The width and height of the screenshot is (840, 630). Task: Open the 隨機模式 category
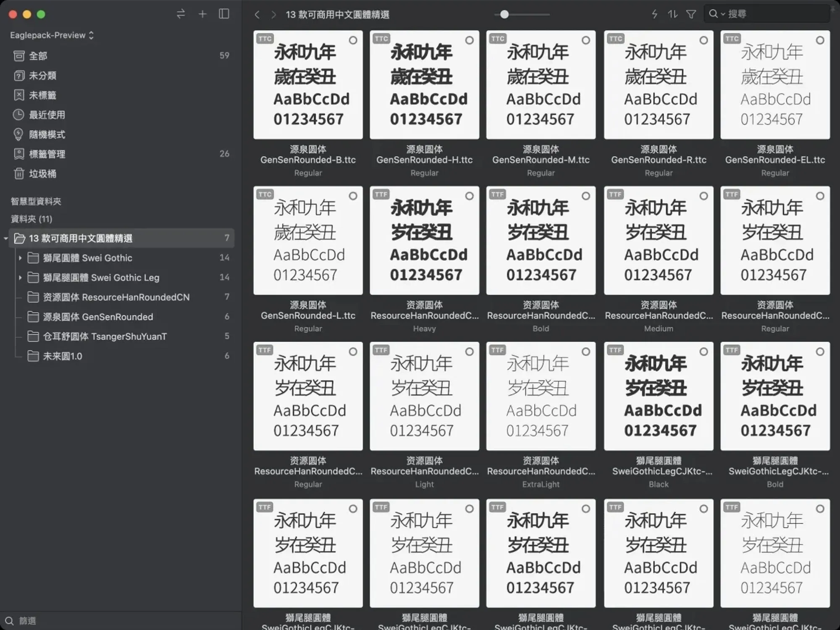121,134
